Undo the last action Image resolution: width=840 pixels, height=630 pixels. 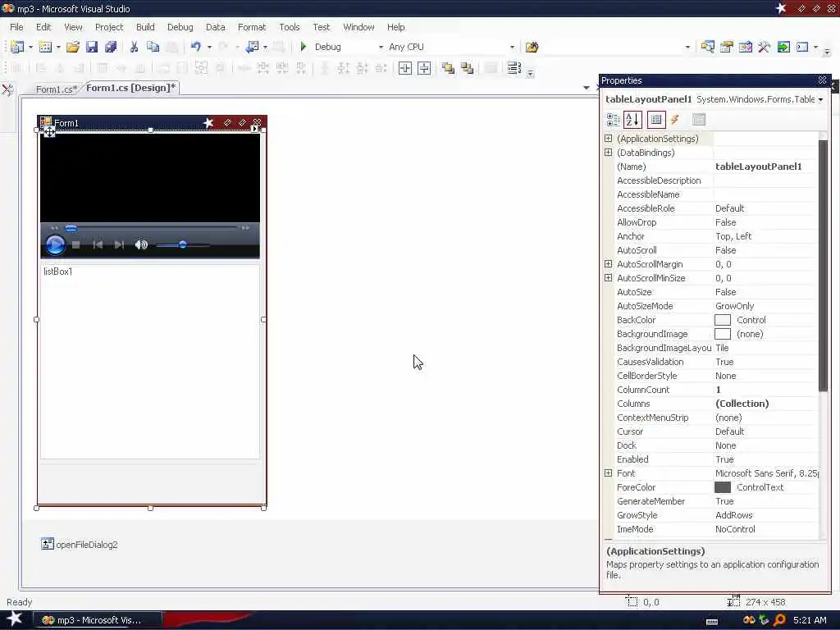coord(195,47)
